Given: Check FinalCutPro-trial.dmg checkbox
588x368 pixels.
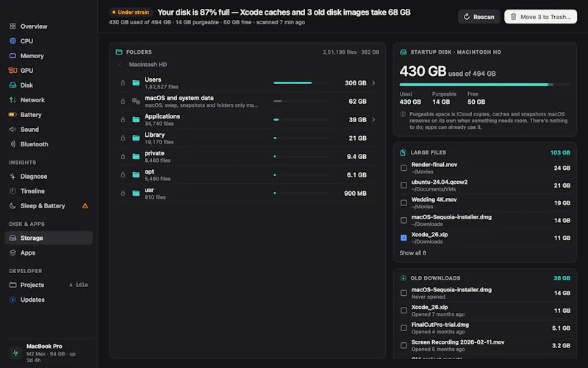Looking at the screenshot, I should 404,328.
